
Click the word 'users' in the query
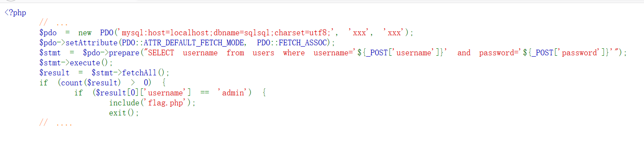(x=264, y=53)
